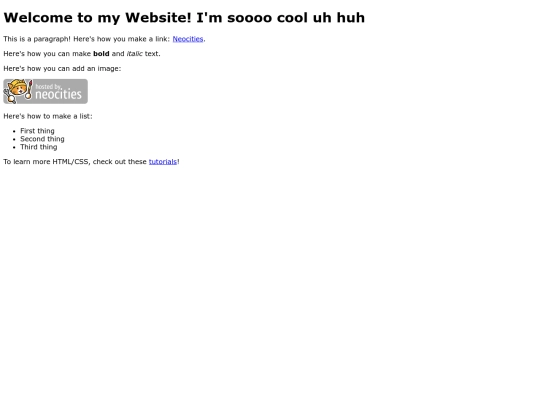Click the 'Here's how to make a list:' line
Viewport: 540px width, 405px height.
(48, 116)
